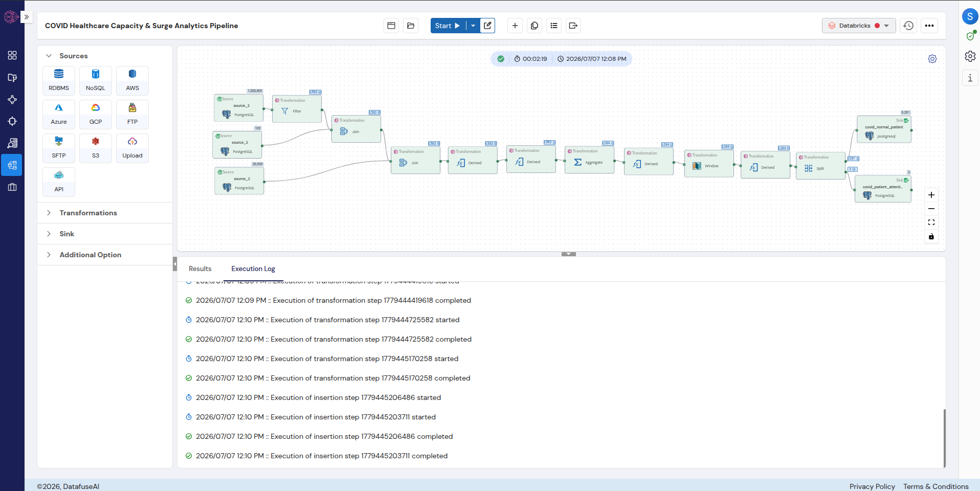Viewport: 980px width, 491px height.
Task: Select the covid_patient_attenti sink node
Action: click(x=883, y=189)
